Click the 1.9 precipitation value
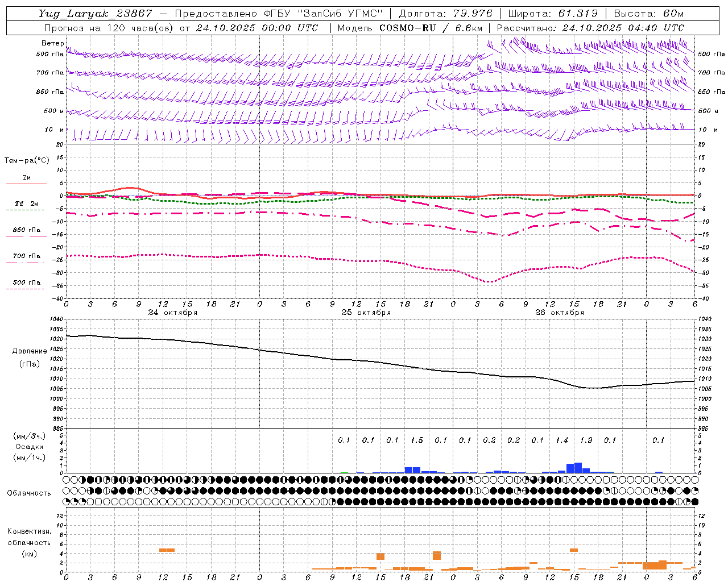Screen dimensions: 728x582 pyautogui.click(x=585, y=440)
